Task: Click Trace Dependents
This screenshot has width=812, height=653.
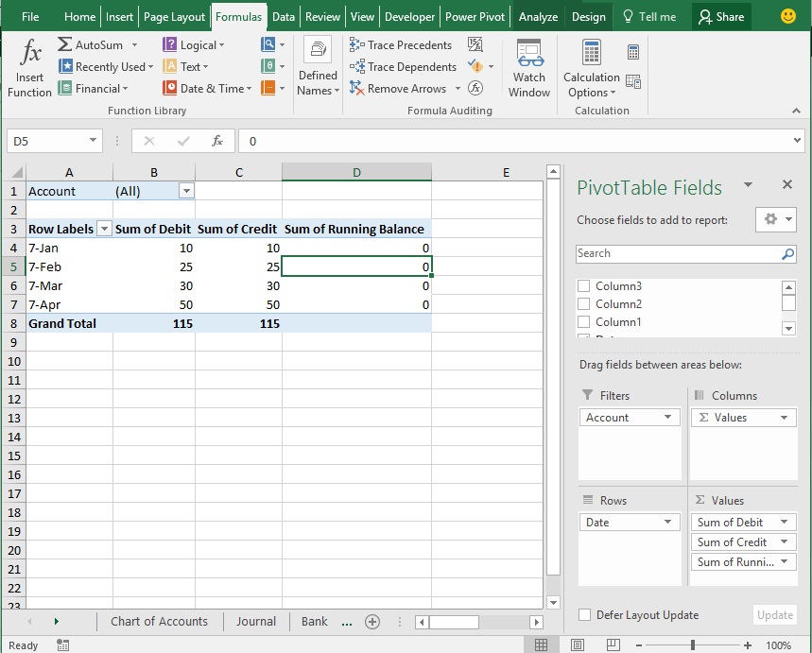Action: (x=403, y=67)
